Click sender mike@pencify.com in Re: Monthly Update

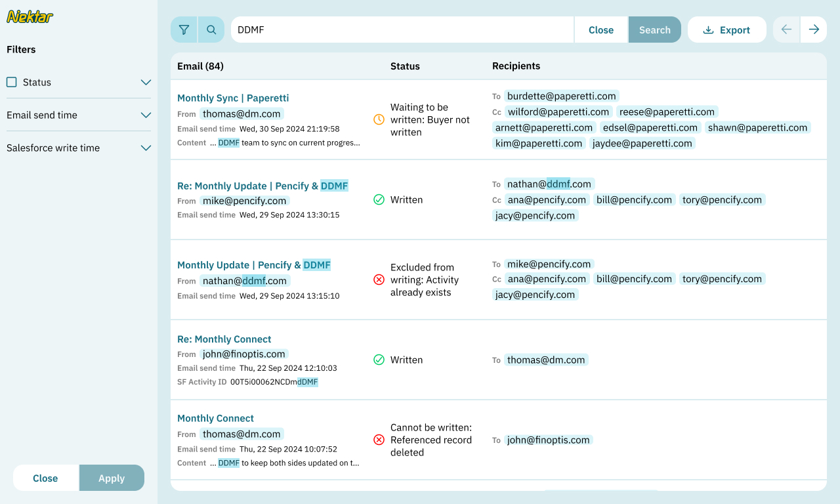point(245,201)
